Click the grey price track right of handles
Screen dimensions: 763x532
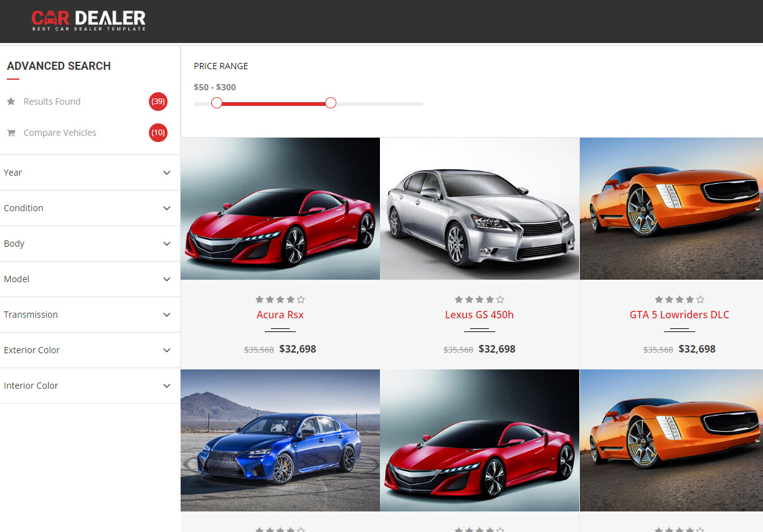pos(379,103)
